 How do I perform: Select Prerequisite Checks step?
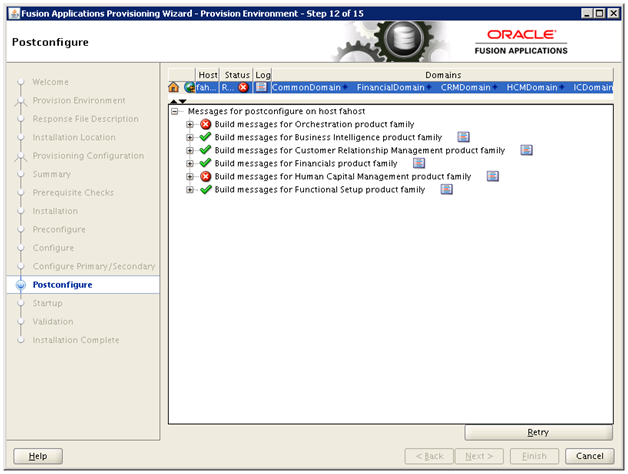pyautogui.click(x=73, y=192)
